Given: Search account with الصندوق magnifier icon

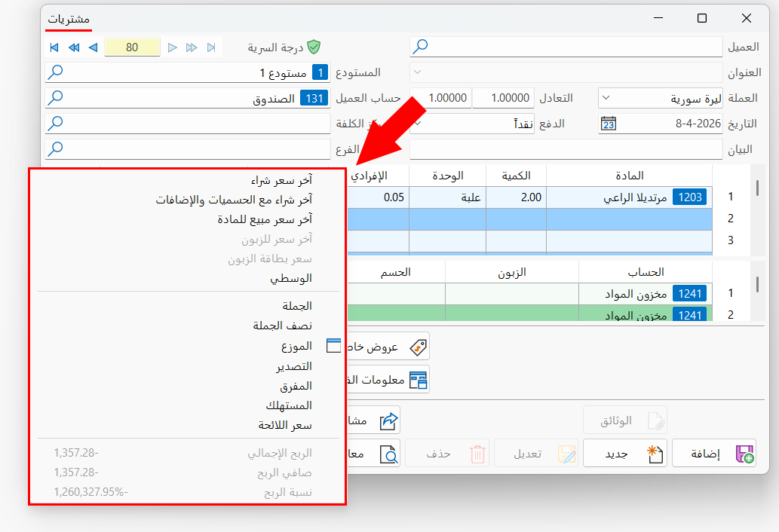Looking at the screenshot, I should click(x=55, y=98).
